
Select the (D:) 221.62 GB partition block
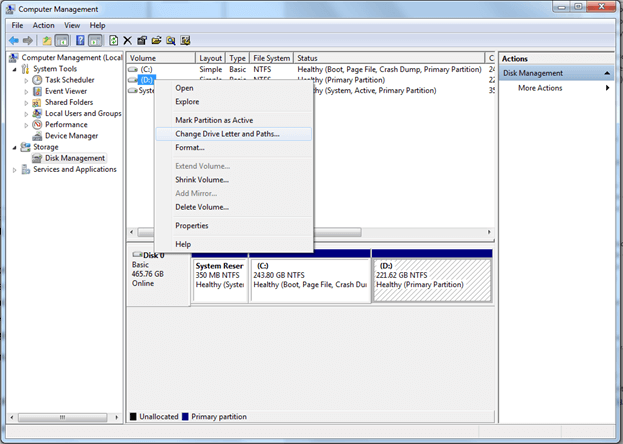(432, 281)
